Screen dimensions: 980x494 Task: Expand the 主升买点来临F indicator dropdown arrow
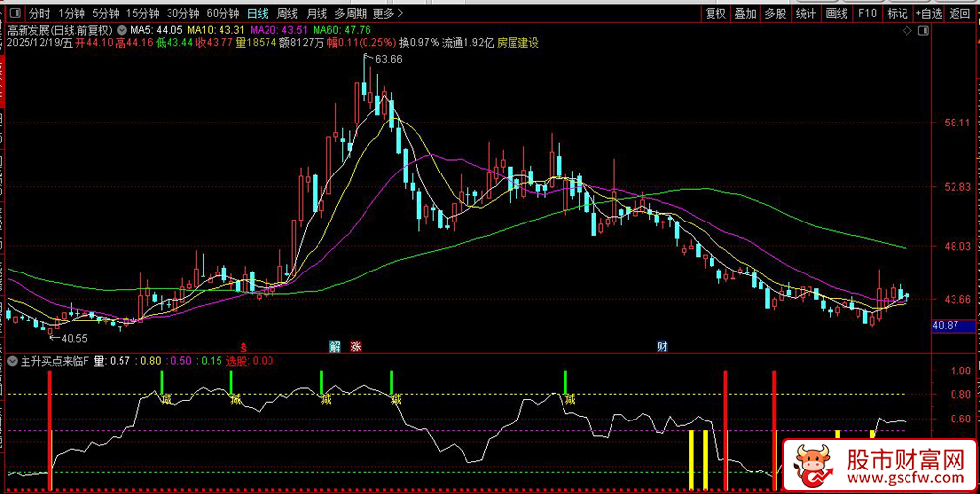[11, 361]
